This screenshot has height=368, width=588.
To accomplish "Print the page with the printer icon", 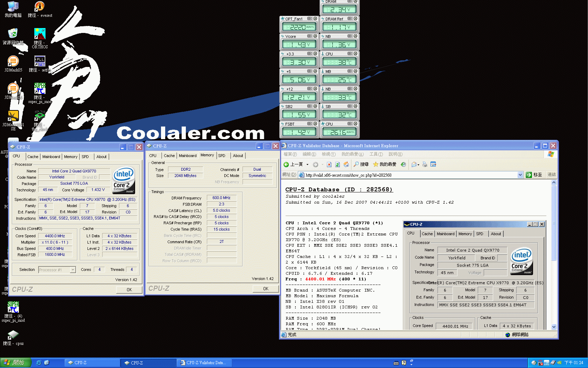I will (x=425, y=164).
